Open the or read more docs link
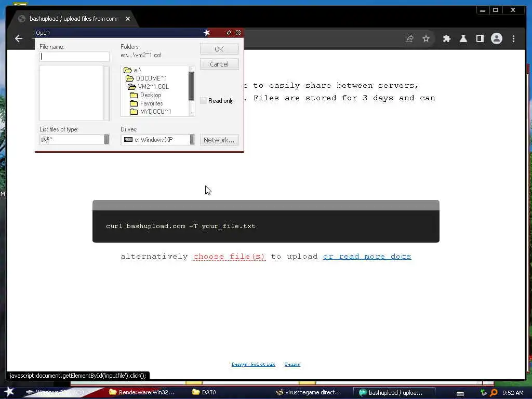This screenshot has width=532, height=399. 367,257
